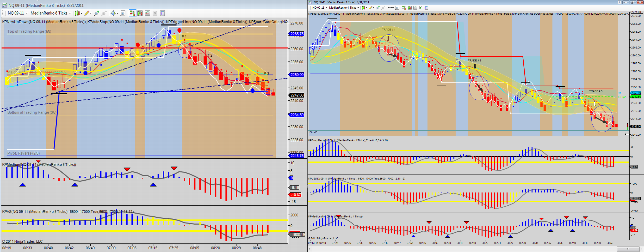This screenshot has height=252, width=644.
Task: Click the 'Pivot, Reverse (2/8)' label
Action: coord(24,153)
